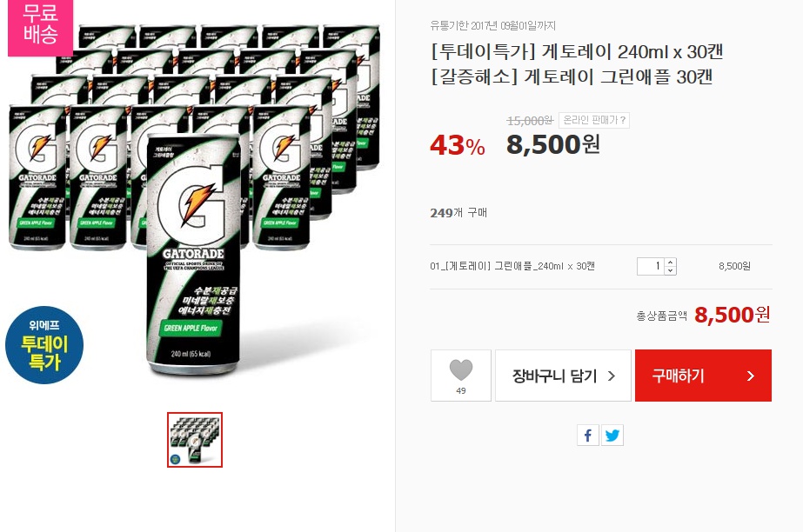Viewport: 803px width, 532px height.
Task: Buy now with the red 구매하기 button
Action: (703, 376)
